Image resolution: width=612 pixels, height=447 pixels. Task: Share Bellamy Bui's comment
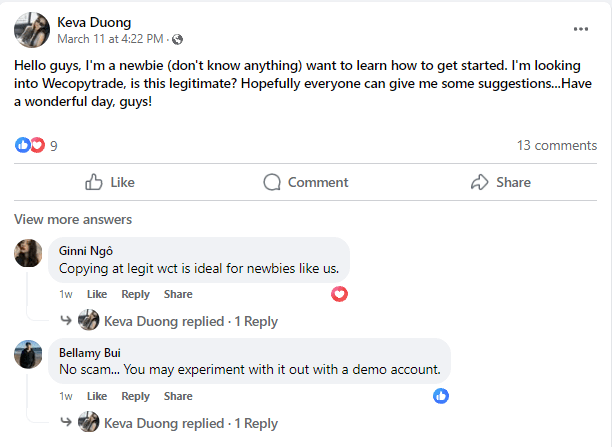coord(178,396)
